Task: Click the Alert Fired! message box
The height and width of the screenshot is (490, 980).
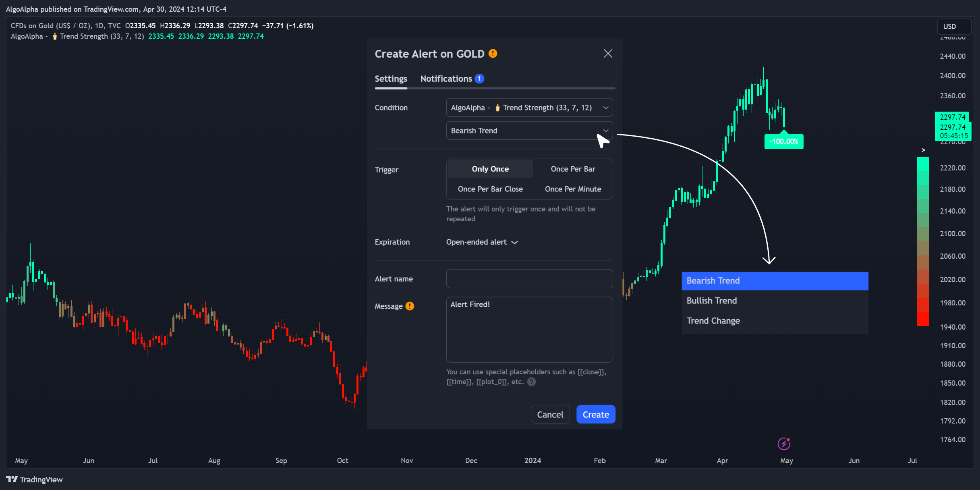Action: (x=529, y=330)
